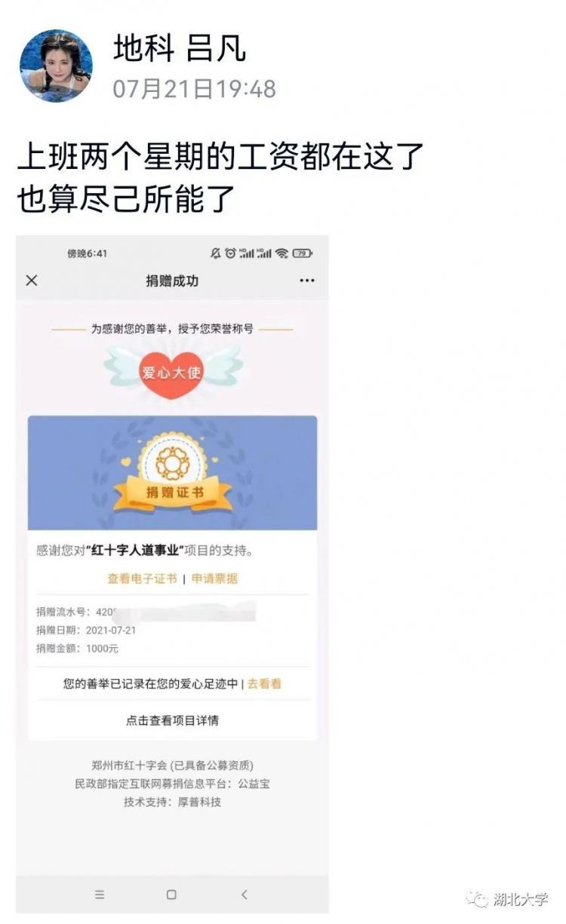Screen dimensions: 566x924
Task: Open the 查看电子证书 link
Action: pos(142,579)
